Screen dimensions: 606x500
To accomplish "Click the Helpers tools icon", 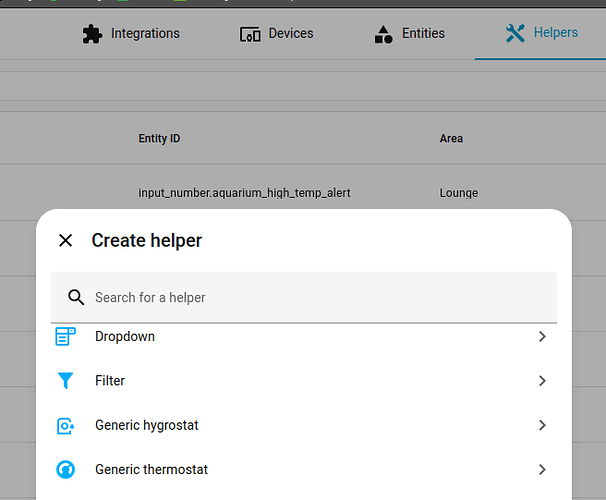I will pyautogui.click(x=515, y=34).
